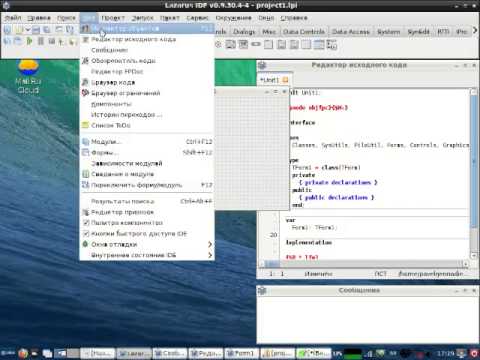Viewport: 480px width, 360px height.
Task: Select the highlighted Инспектор объектов menu item
Action: tap(147, 29)
